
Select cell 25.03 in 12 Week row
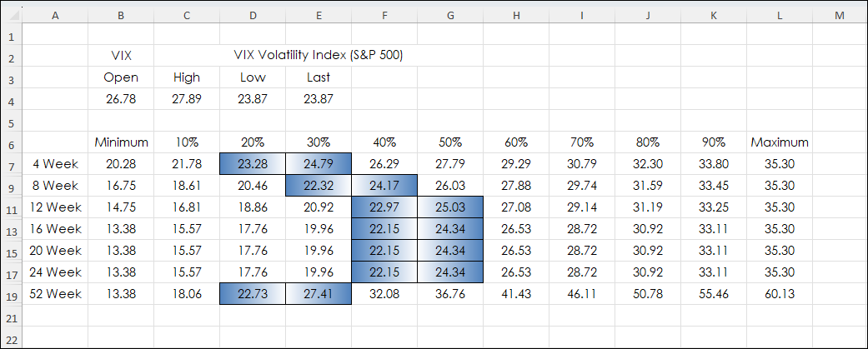(450, 207)
